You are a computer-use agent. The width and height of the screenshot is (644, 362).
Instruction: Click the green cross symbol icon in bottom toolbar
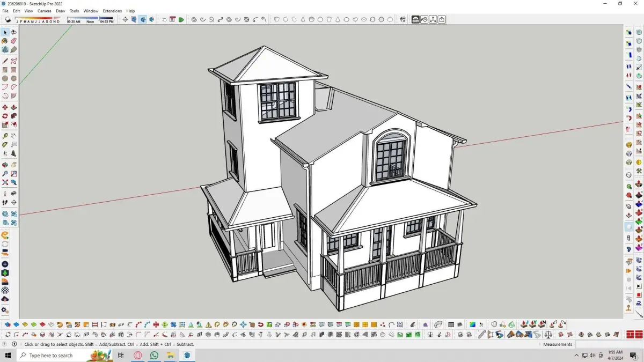(x=165, y=324)
